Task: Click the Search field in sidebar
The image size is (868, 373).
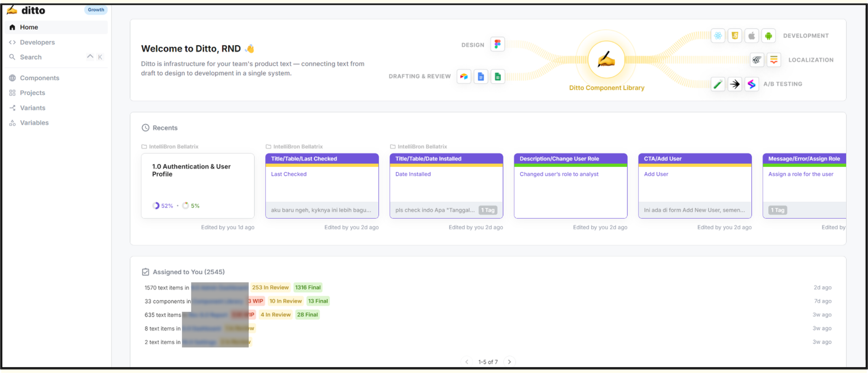Action: 31,57
